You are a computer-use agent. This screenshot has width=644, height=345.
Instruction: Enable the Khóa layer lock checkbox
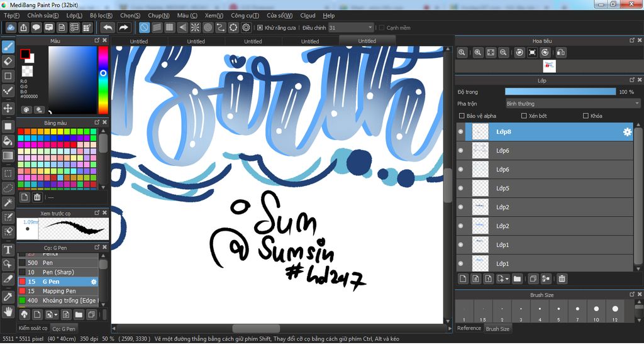586,116
